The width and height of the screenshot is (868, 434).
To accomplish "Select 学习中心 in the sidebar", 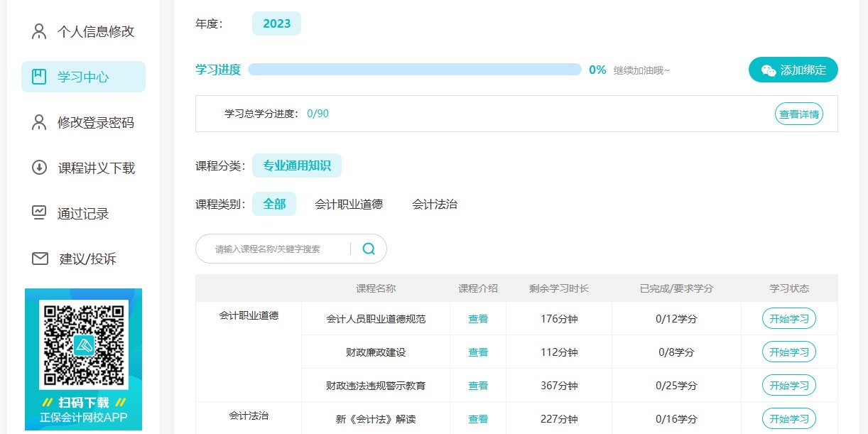I will [x=83, y=77].
